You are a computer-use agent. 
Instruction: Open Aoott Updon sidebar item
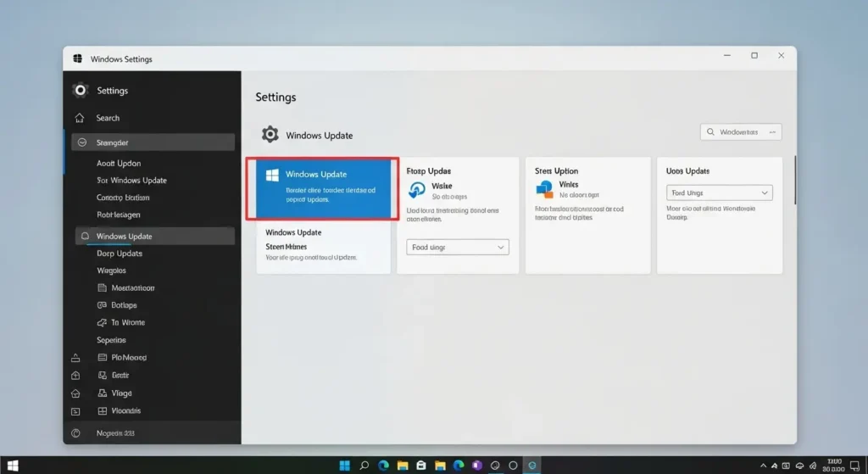(119, 164)
